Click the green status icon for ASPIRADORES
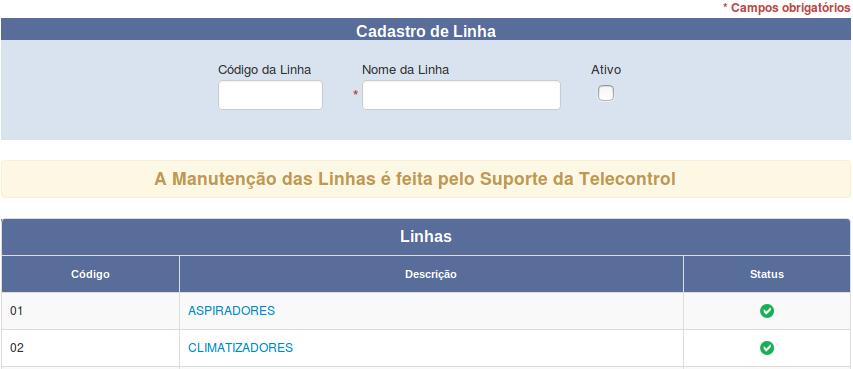Screen dimensions: 853x369 click(767, 311)
